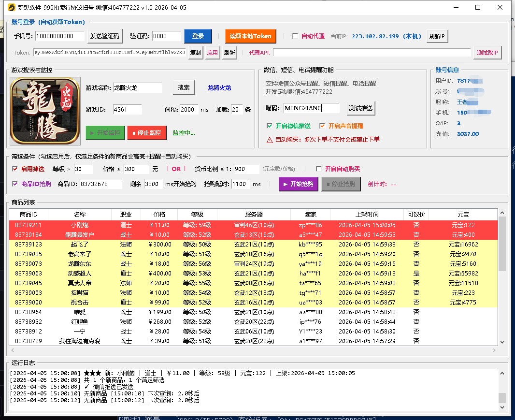Focus the 代理API input field

click(x=372, y=53)
